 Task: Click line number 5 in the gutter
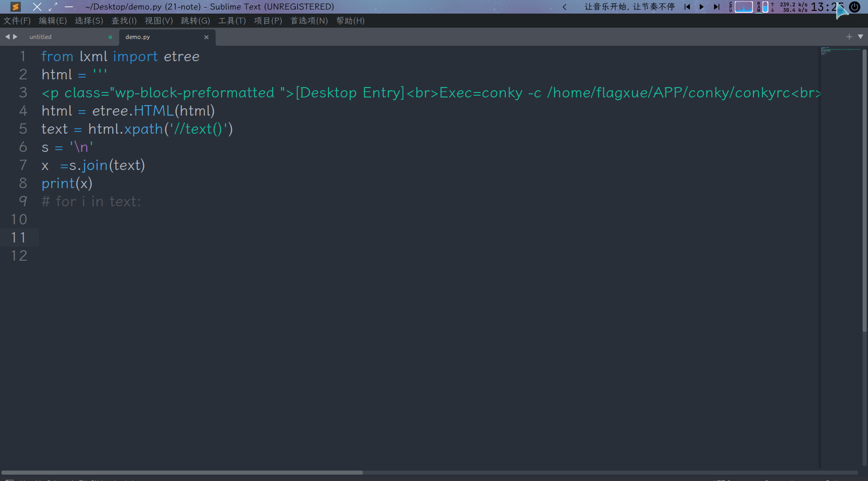pyautogui.click(x=23, y=129)
